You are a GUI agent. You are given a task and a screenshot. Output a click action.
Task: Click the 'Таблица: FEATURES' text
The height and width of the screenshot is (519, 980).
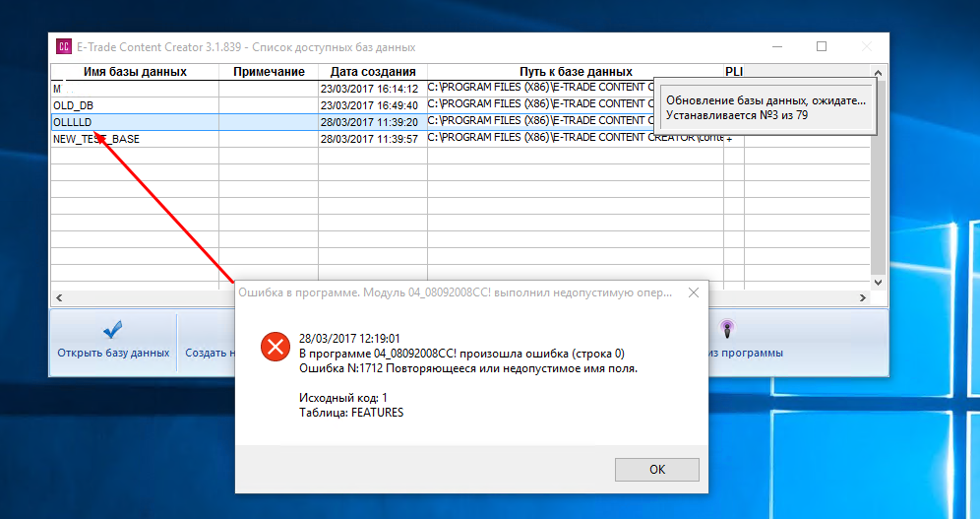point(351,413)
